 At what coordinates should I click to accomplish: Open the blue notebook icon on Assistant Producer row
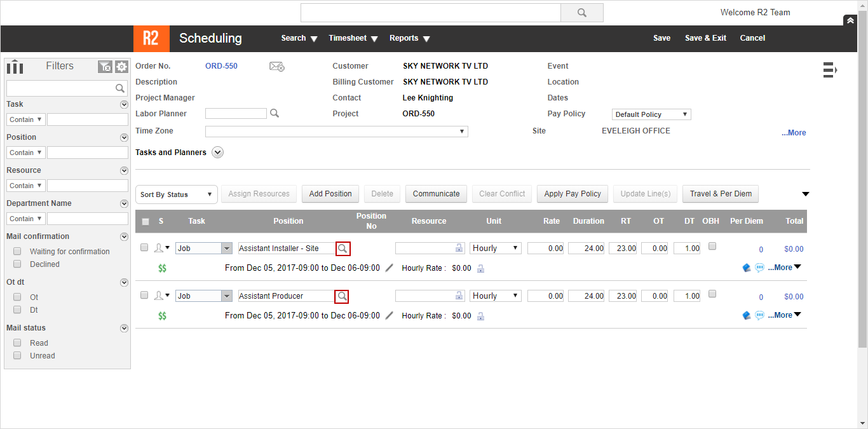coord(747,315)
